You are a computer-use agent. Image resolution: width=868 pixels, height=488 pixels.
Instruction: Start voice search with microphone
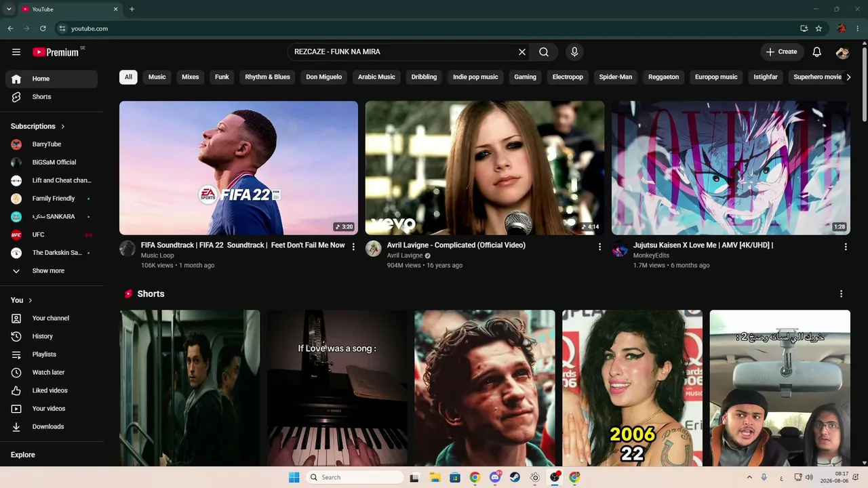point(574,52)
